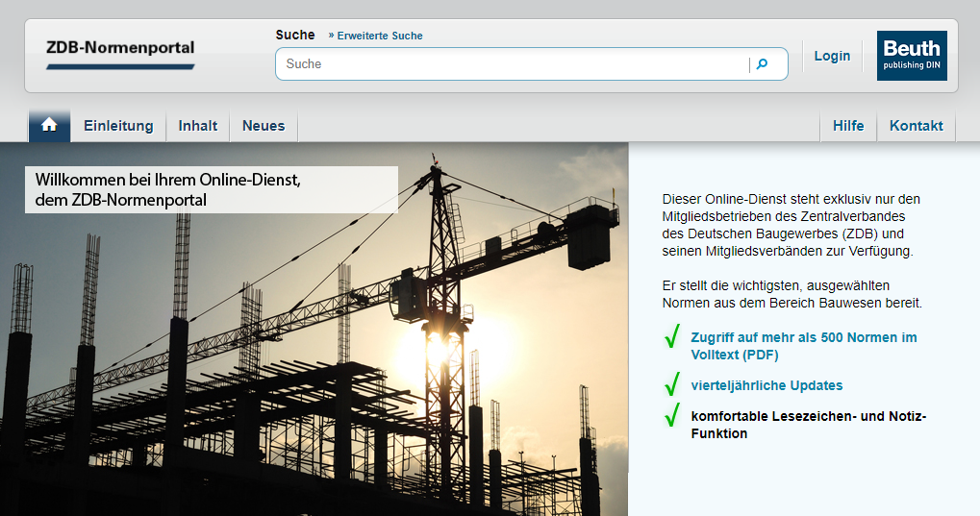Open the Kontakt menu item
Image resolution: width=980 pixels, height=516 pixels.
[x=917, y=126]
